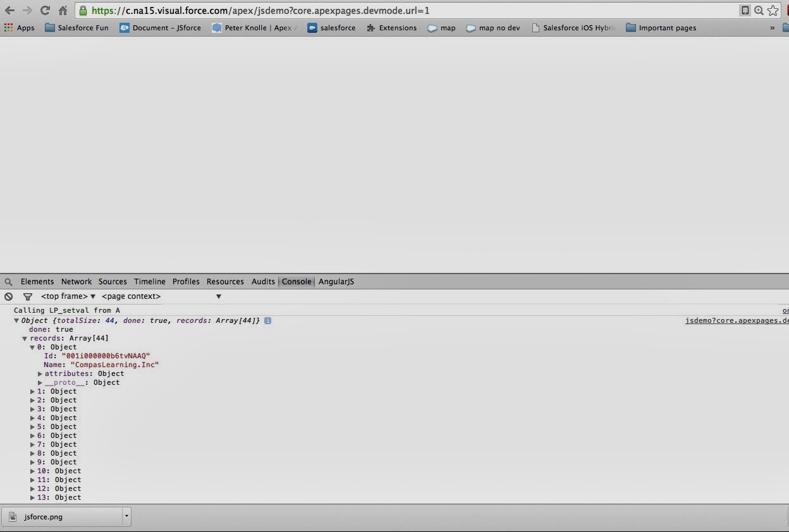Screen dimensions: 789x532
Task: Collapse the logged Object totalSize entry
Action: click(17, 321)
